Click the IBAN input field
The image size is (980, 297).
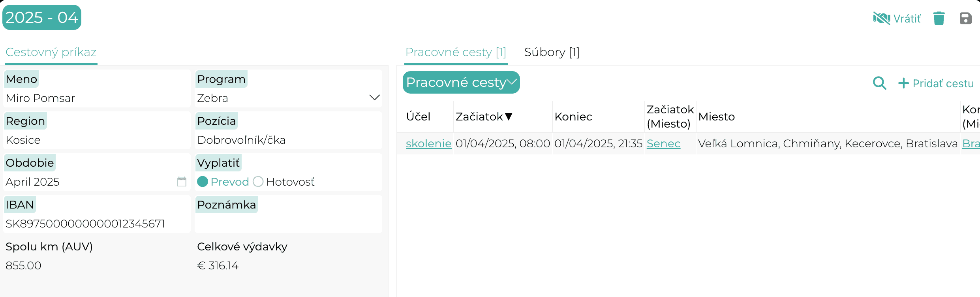(x=97, y=224)
